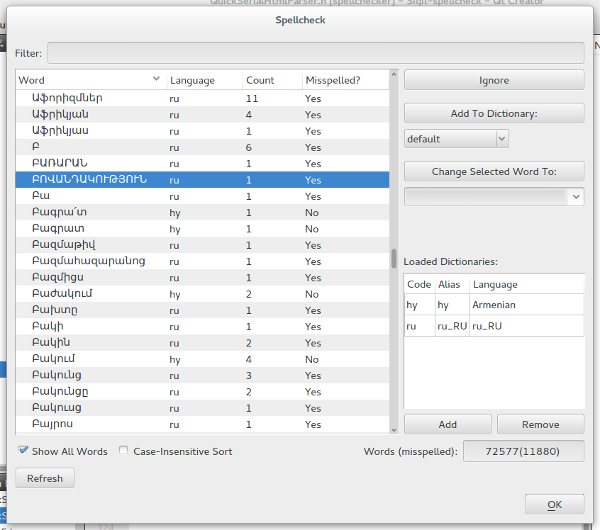Toggle the Show All Words checkbox

[23, 450]
